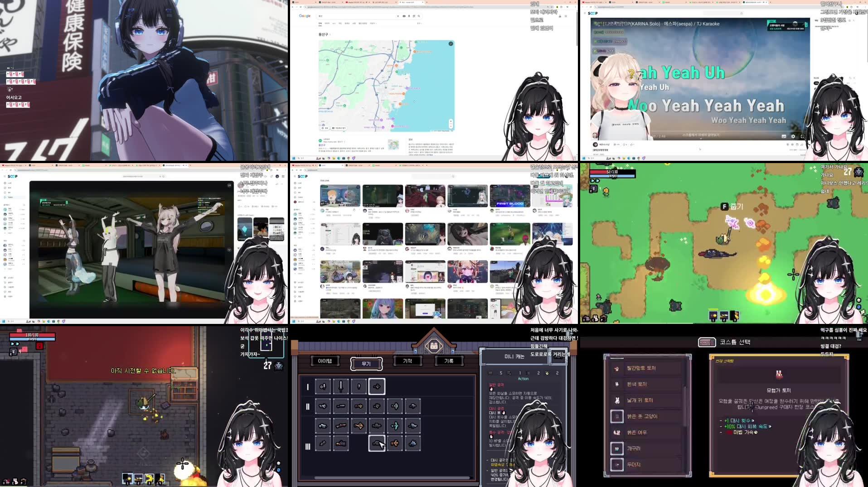Click the weapon slot under the mouse cursor
Image resolution: width=868 pixels, height=487 pixels.
[x=377, y=443]
